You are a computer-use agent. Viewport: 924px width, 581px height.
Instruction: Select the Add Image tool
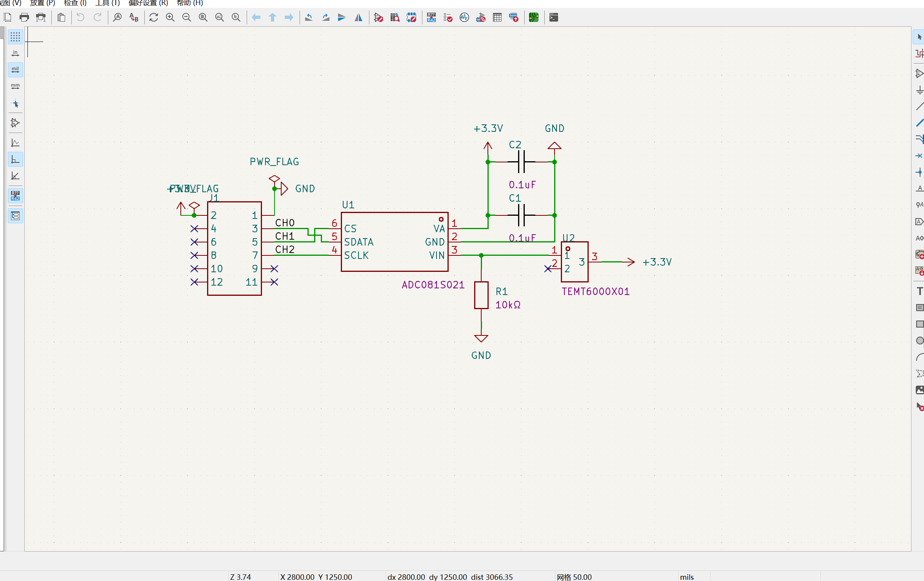919,390
